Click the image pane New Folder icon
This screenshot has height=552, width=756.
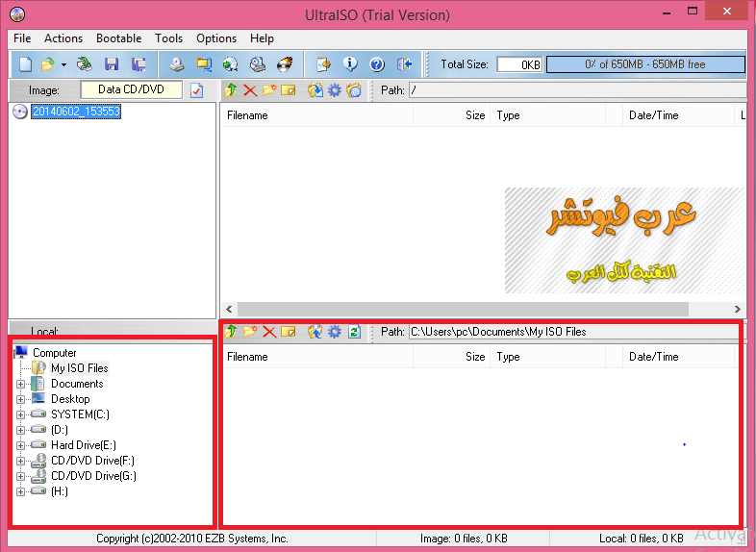click(269, 90)
